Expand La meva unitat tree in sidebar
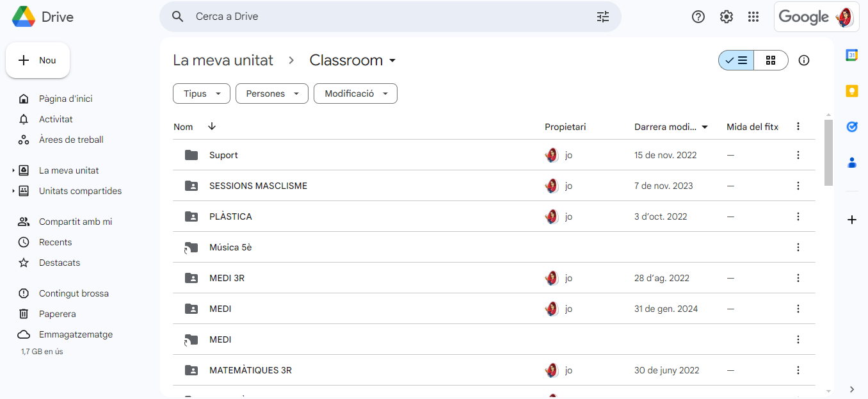This screenshot has width=868, height=399. [13, 170]
